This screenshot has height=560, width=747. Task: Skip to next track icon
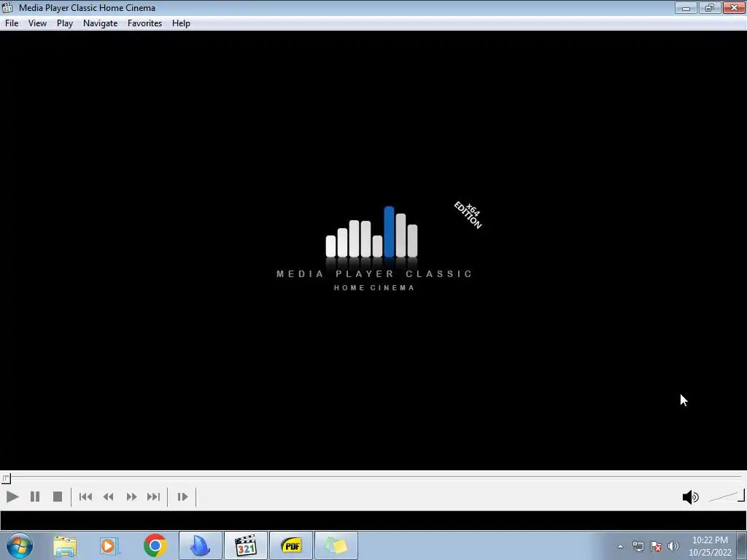(153, 497)
